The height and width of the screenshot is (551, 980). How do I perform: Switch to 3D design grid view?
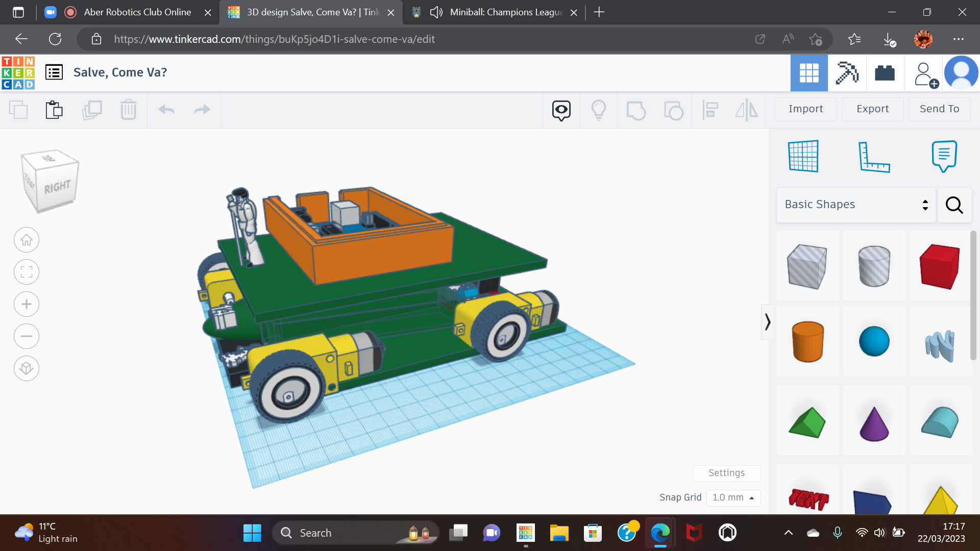pyautogui.click(x=809, y=73)
